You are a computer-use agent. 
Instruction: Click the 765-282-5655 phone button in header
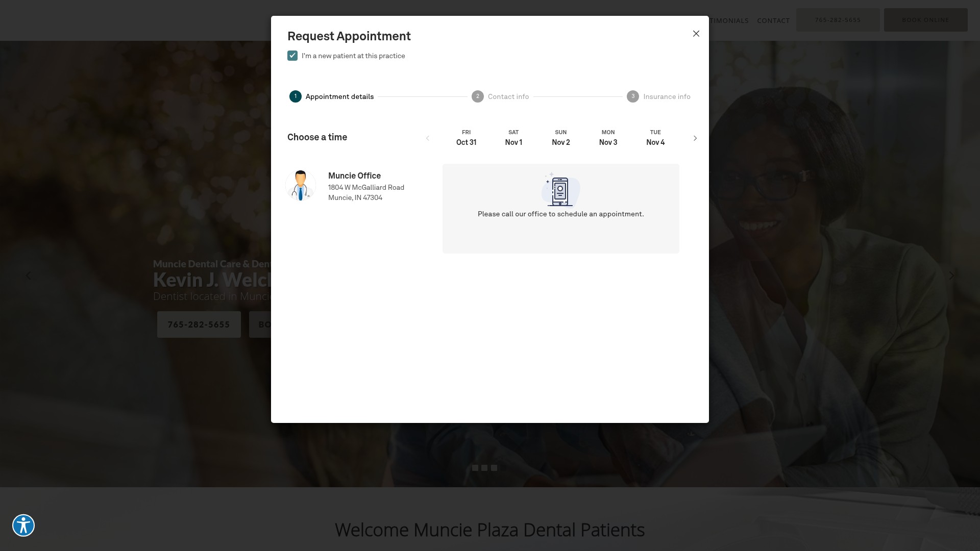(838, 20)
